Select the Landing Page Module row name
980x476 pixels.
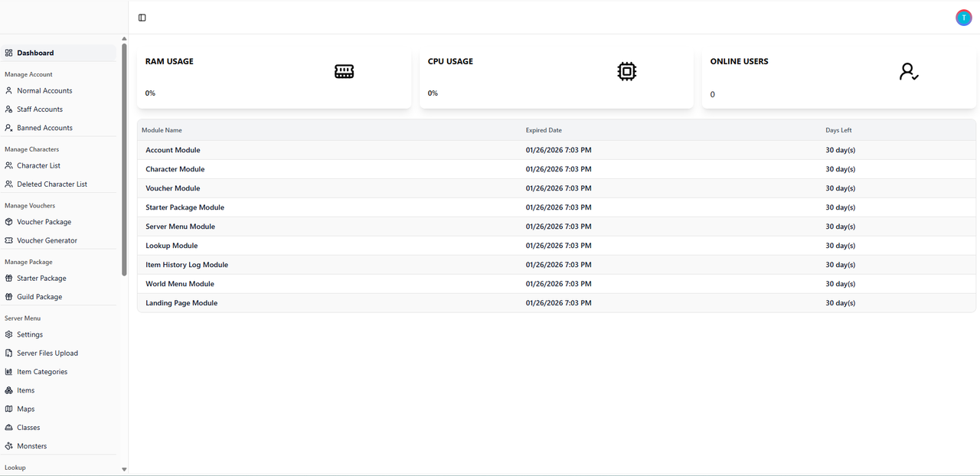[181, 303]
